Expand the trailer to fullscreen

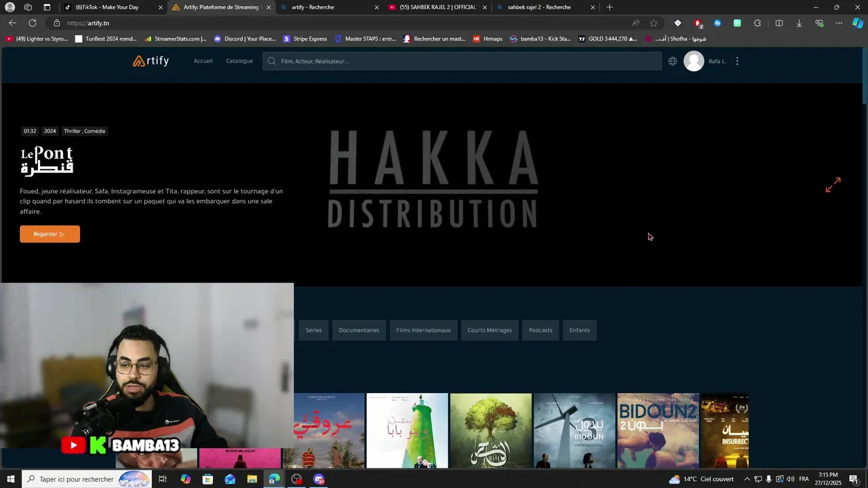pyautogui.click(x=833, y=184)
